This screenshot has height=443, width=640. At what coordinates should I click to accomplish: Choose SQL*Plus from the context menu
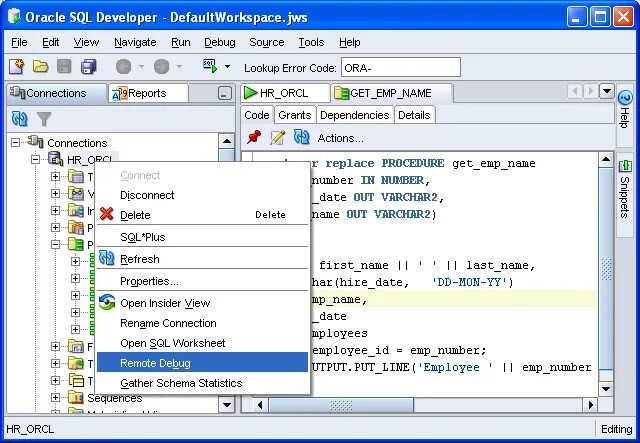click(x=202, y=237)
